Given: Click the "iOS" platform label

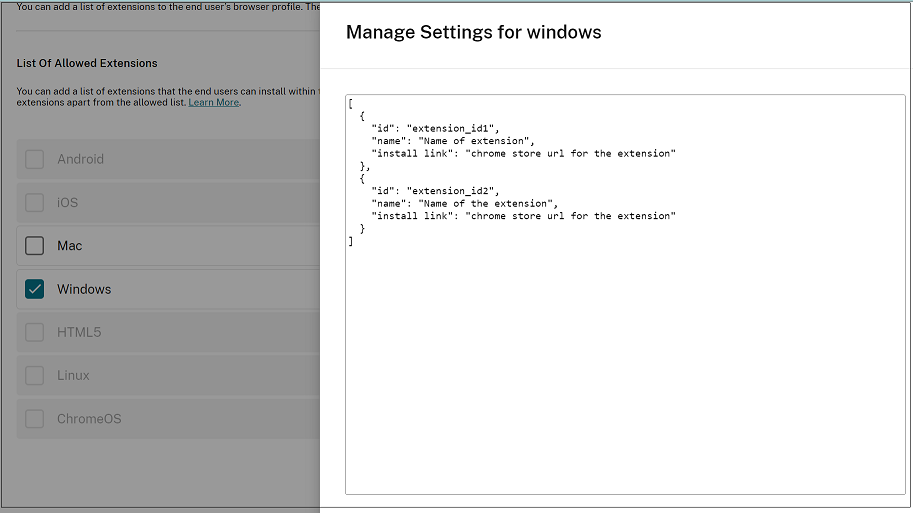Looking at the screenshot, I should (x=67, y=203).
